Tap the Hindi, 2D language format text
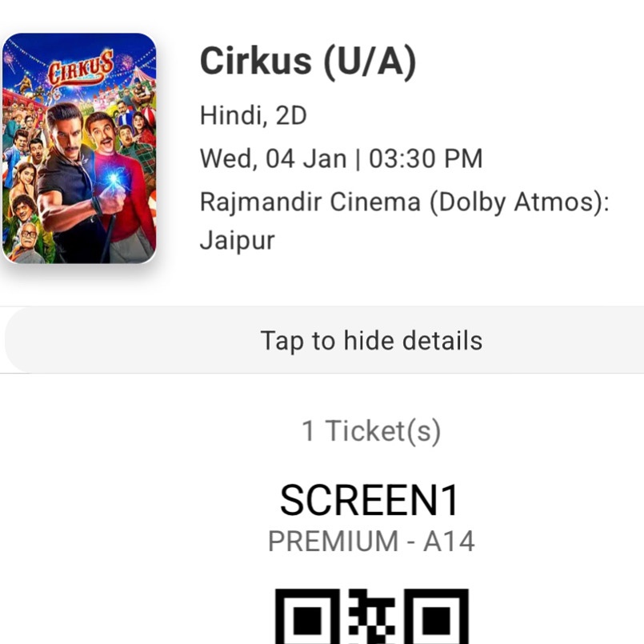The height and width of the screenshot is (644, 644). pyautogui.click(x=253, y=115)
